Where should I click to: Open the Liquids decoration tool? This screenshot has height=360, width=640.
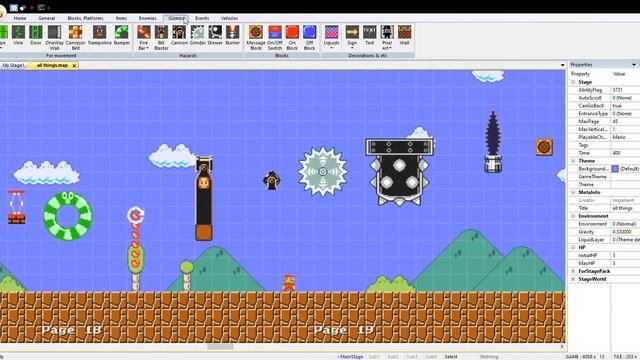[x=331, y=38]
